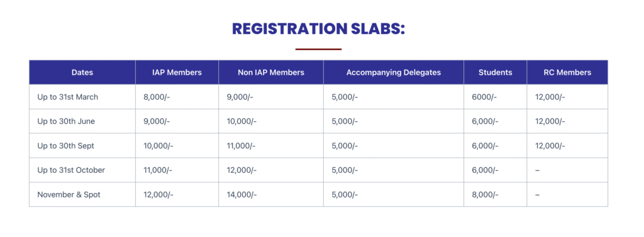Click RC Members 12,000/- for 30th Sept
The height and width of the screenshot is (237, 644).
(550, 146)
